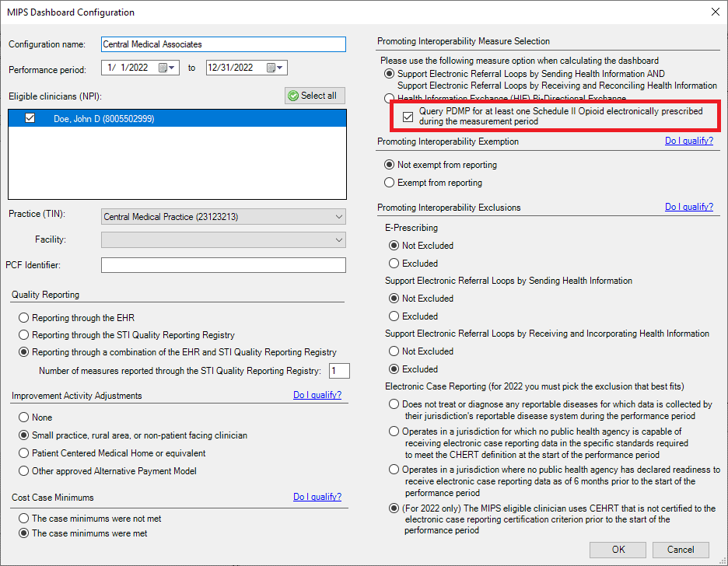Select Health Information Exchange Bi-Directional Exchange option

coord(390,99)
